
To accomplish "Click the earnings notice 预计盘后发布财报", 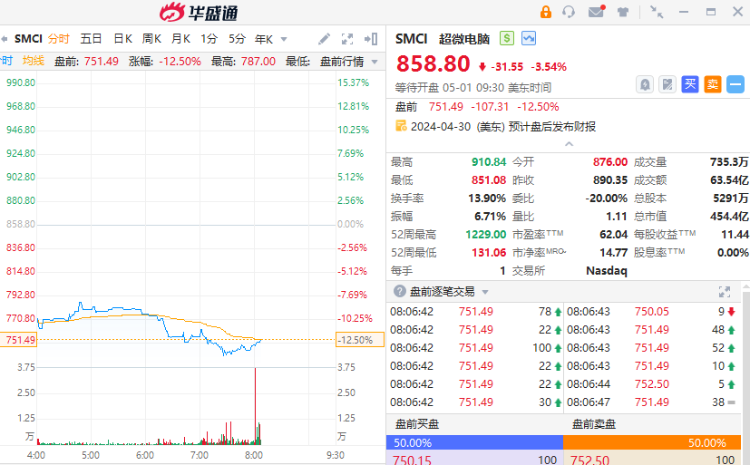I will (x=552, y=127).
